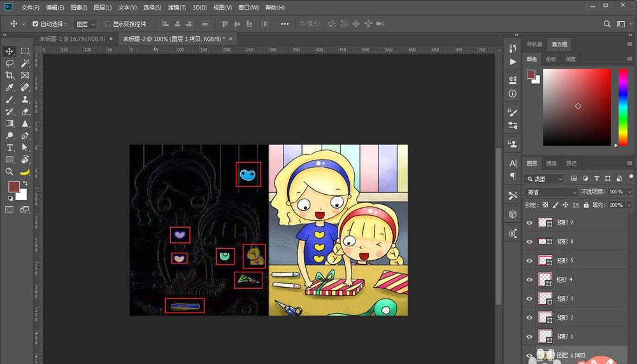Select the Horizontal Type tool
The image size is (637, 364).
pos(10,148)
